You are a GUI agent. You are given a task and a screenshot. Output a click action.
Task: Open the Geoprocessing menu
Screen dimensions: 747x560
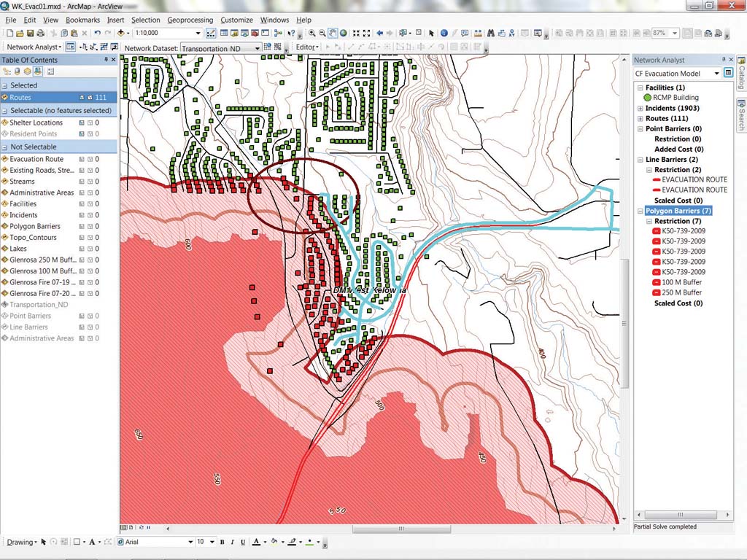190,20
